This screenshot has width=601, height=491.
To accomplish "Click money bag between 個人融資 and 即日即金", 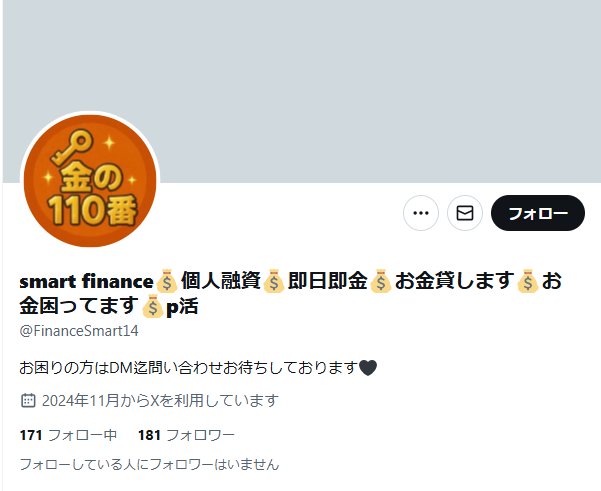I will (x=274, y=281).
